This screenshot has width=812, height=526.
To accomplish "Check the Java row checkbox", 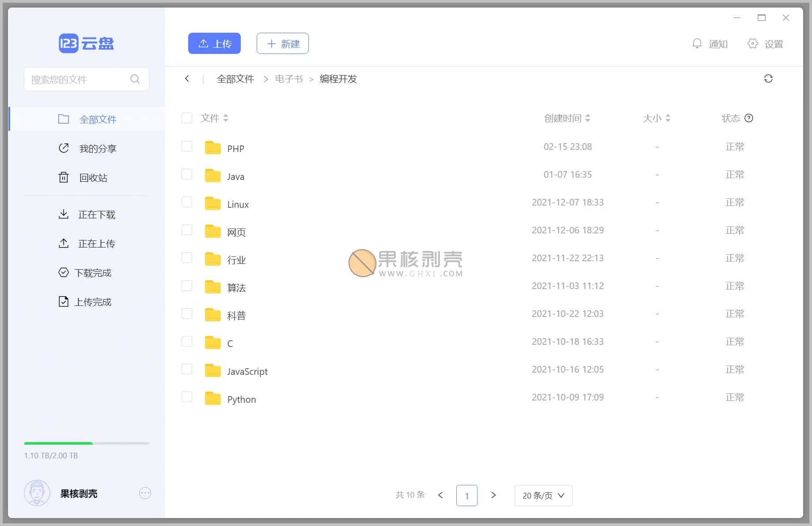I will [187, 174].
